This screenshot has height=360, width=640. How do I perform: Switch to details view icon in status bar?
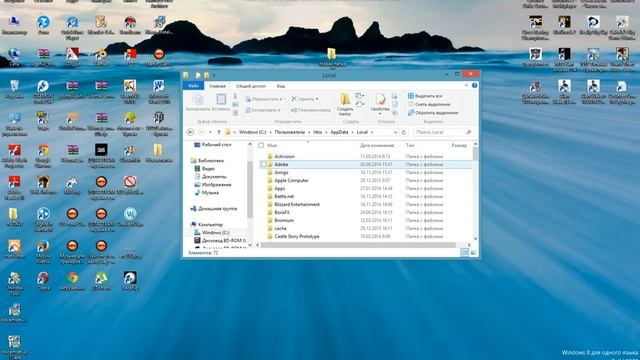point(464,253)
